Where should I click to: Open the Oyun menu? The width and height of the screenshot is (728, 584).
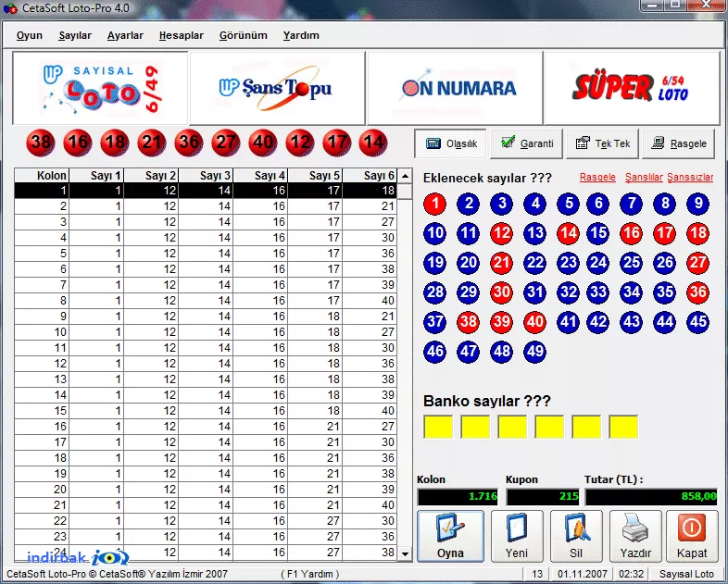point(30,36)
